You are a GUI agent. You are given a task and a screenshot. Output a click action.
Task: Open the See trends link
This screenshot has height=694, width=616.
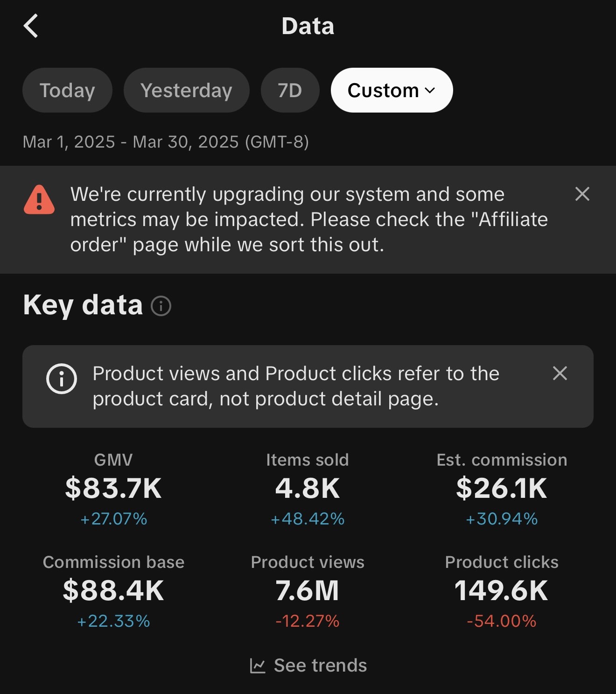[x=308, y=666]
